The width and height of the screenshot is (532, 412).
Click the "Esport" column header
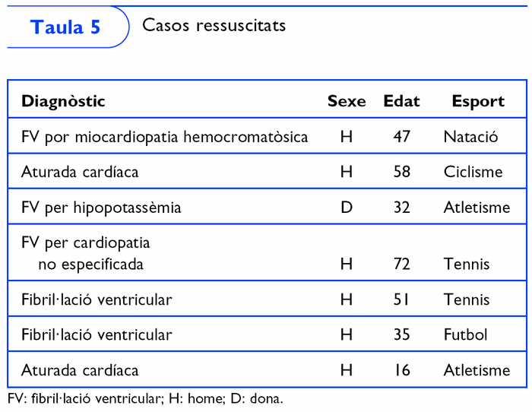coord(478,101)
